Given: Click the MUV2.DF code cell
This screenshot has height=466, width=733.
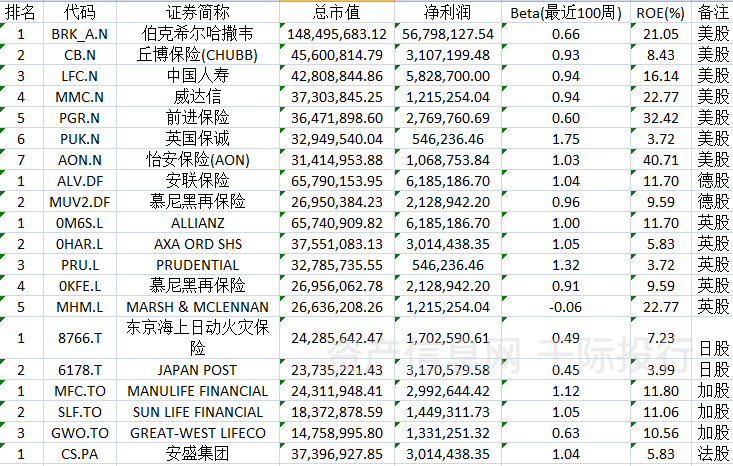Looking at the screenshot, I should [79, 202].
